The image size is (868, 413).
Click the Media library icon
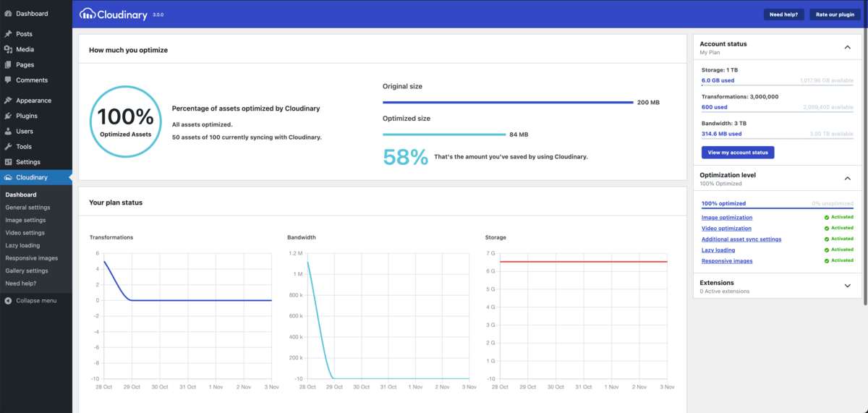pos(8,49)
